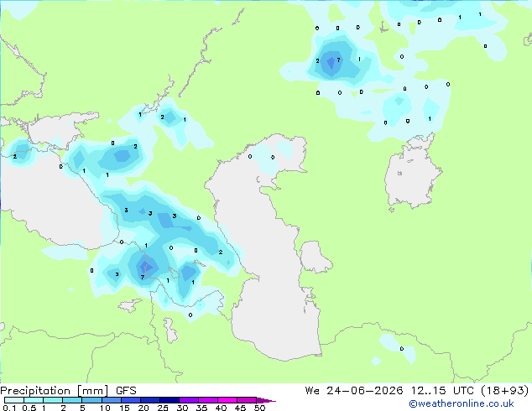
Task: Click the '50' legend scale label
Action: (259, 408)
